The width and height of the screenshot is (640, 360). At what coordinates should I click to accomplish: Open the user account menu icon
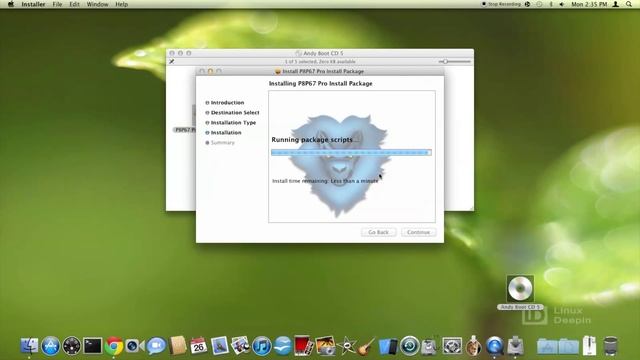tap(616, 4)
